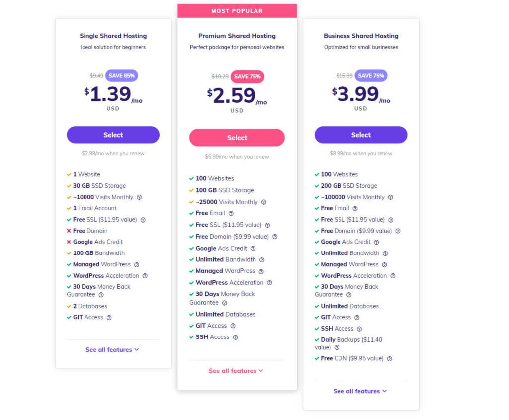The image size is (509, 420).
Task: Click the SSH Access info icon in Premium plan
Action: click(x=234, y=337)
